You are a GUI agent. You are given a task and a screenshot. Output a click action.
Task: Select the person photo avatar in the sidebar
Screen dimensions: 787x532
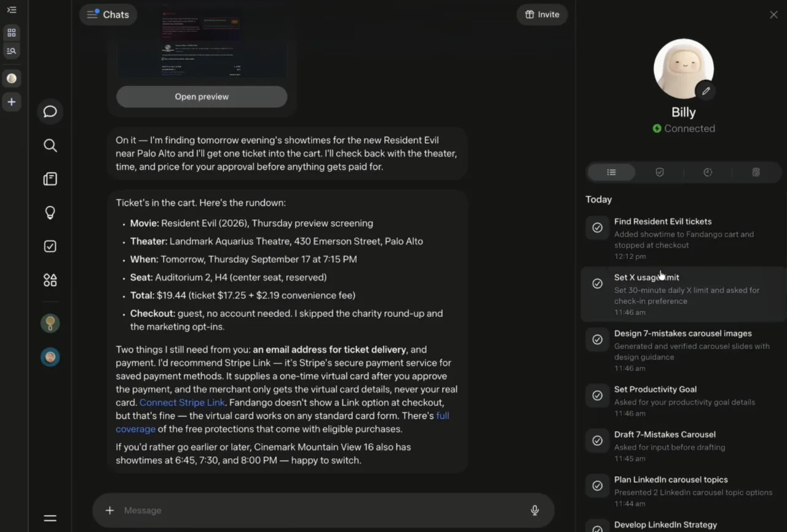(50, 357)
